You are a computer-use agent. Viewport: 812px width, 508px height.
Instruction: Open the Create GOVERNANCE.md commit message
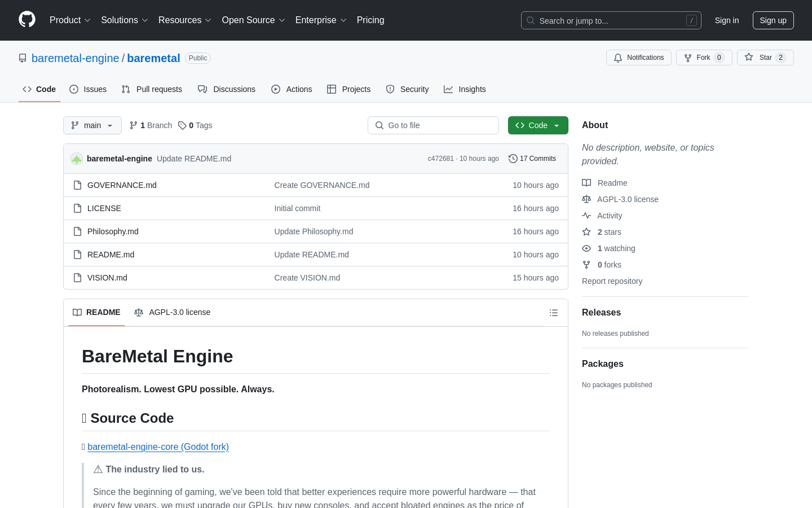(322, 185)
